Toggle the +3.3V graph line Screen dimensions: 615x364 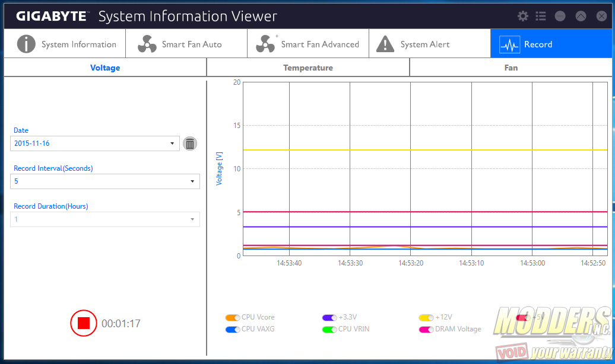click(x=329, y=317)
